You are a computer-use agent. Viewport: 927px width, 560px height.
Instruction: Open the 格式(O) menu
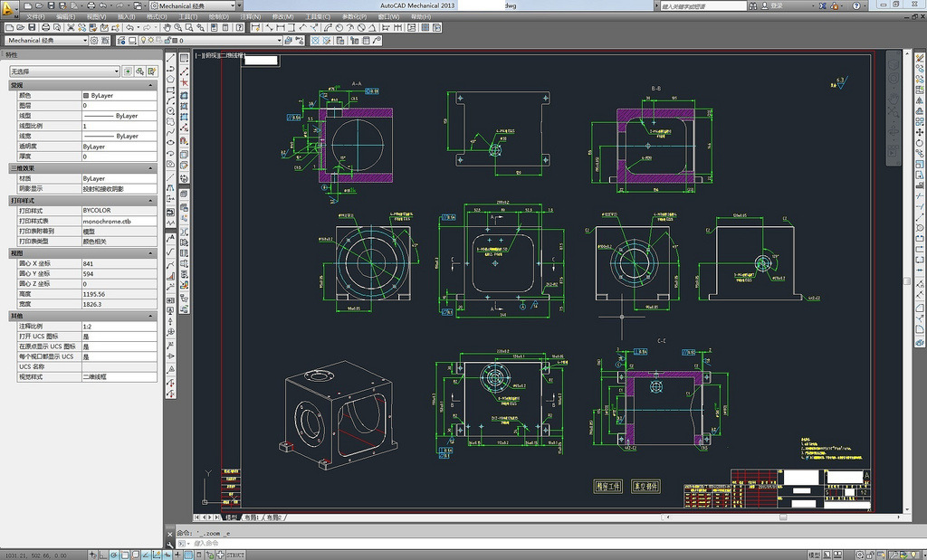[x=156, y=16]
